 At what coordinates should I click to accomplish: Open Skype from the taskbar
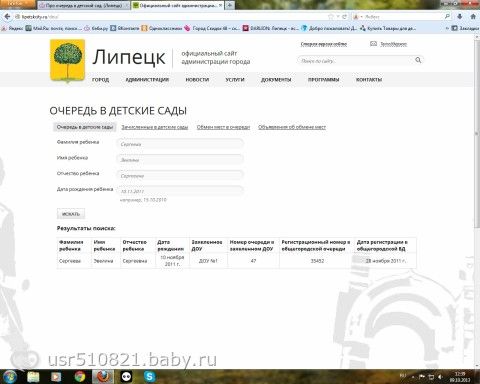[149, 377]
